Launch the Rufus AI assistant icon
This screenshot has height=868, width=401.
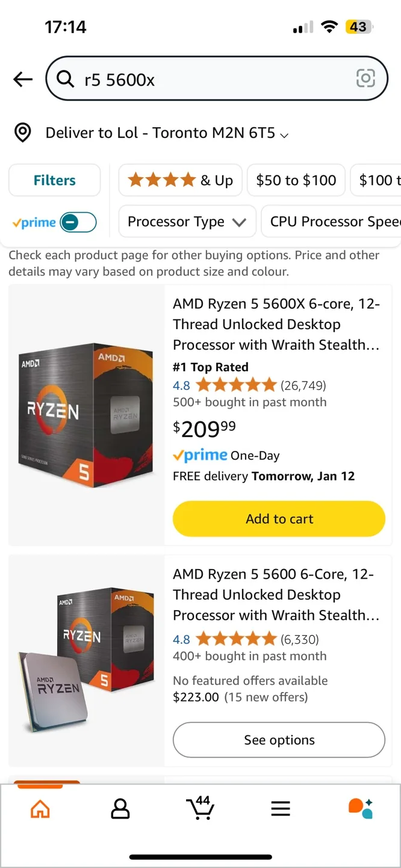pyautogui.click(x=361, y=808)
